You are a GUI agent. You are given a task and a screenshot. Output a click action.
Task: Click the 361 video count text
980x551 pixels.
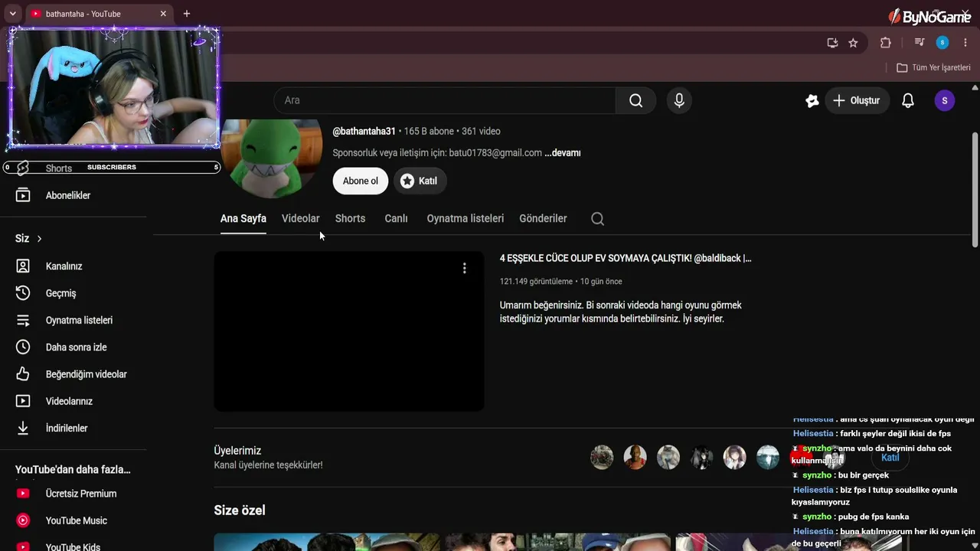click(481, 132)
